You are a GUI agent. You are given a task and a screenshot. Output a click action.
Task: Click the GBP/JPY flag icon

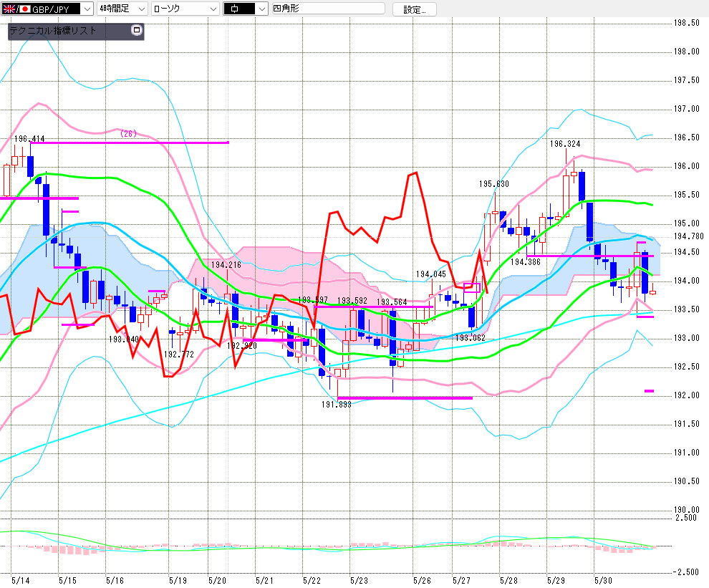click(16, 9)
